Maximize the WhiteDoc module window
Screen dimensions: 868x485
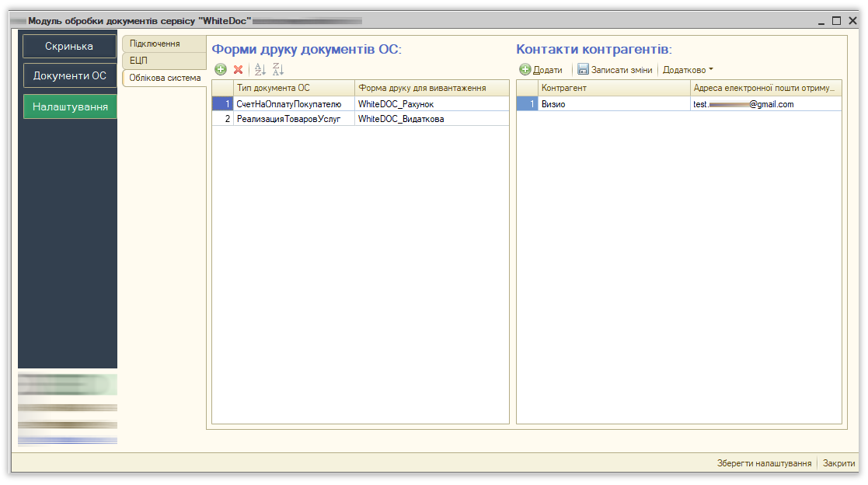click(x=836, y=21)
